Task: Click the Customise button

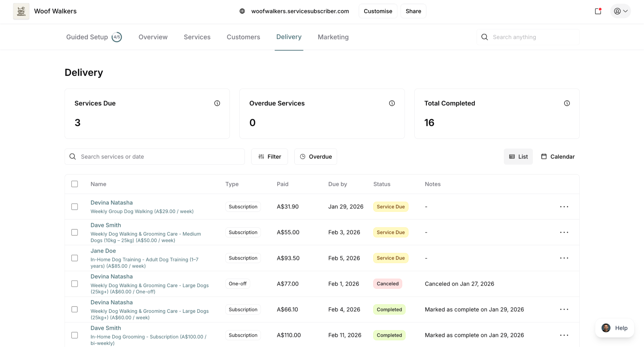Action: [378, 11]
